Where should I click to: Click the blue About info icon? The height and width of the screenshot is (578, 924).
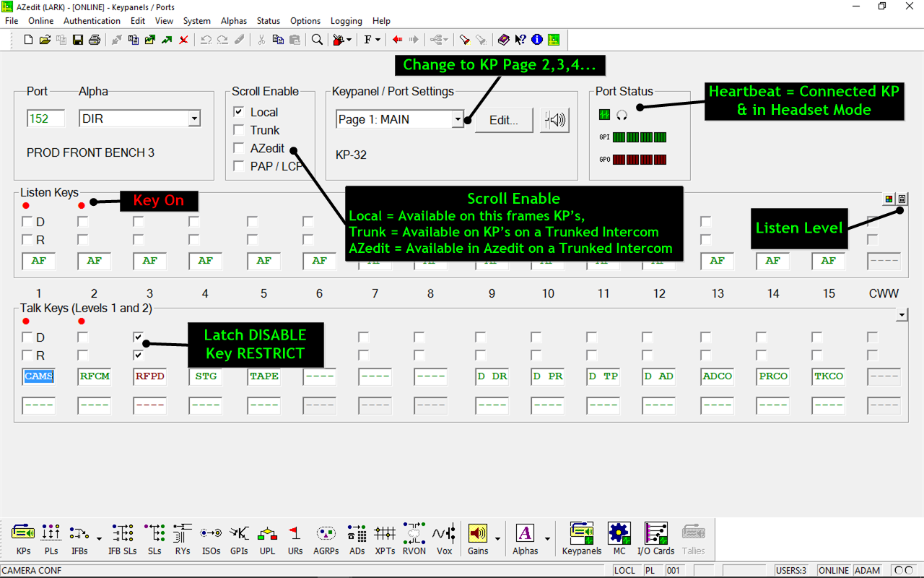[x=537, y=40]
